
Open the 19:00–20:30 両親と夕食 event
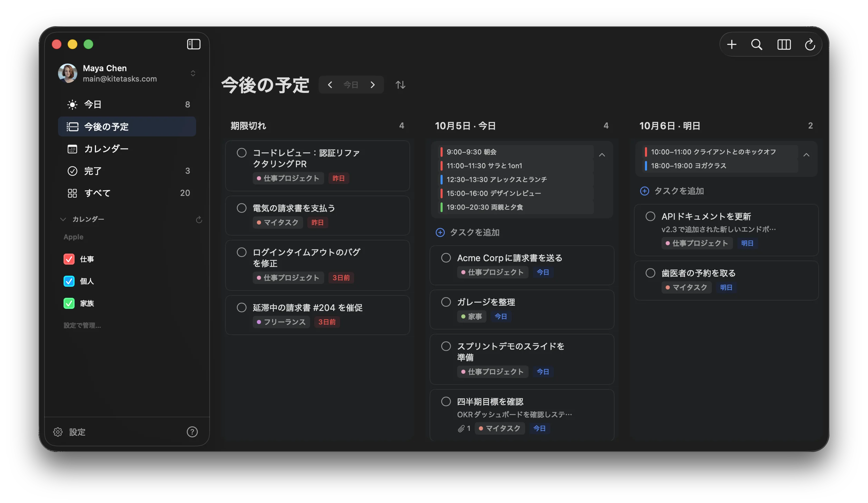[517, 207]
